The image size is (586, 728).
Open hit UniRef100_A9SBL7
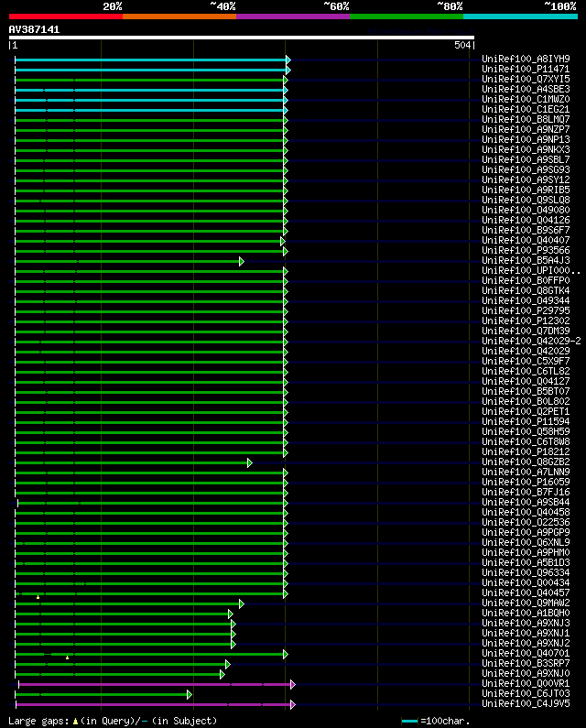526,159
